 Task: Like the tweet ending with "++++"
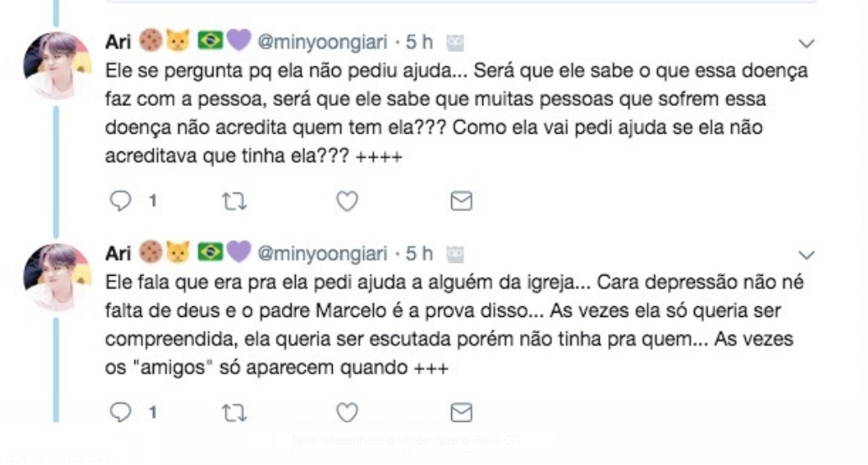coord(347,201)
